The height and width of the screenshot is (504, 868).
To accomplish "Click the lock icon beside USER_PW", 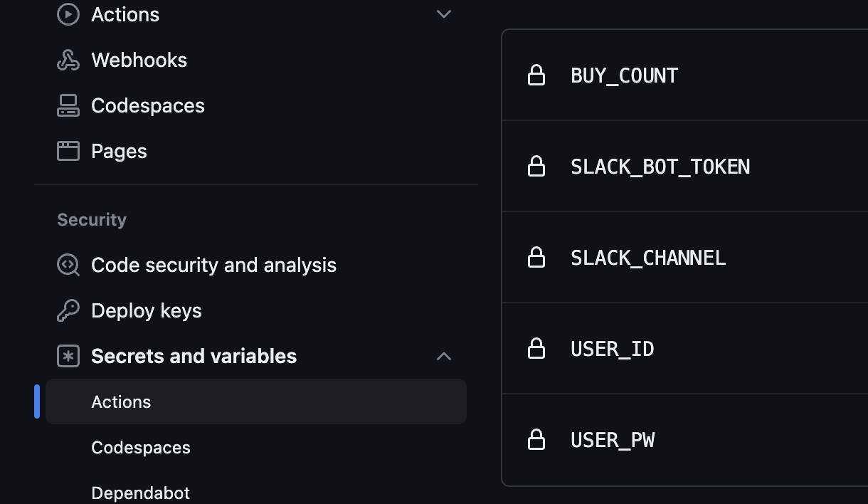I will click(x=536, y=439).
